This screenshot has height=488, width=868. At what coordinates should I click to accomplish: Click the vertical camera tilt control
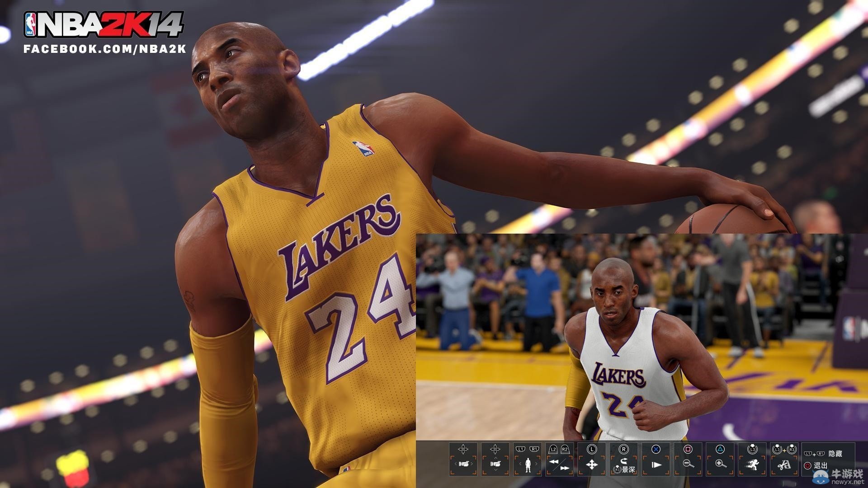tap(495, 459)
